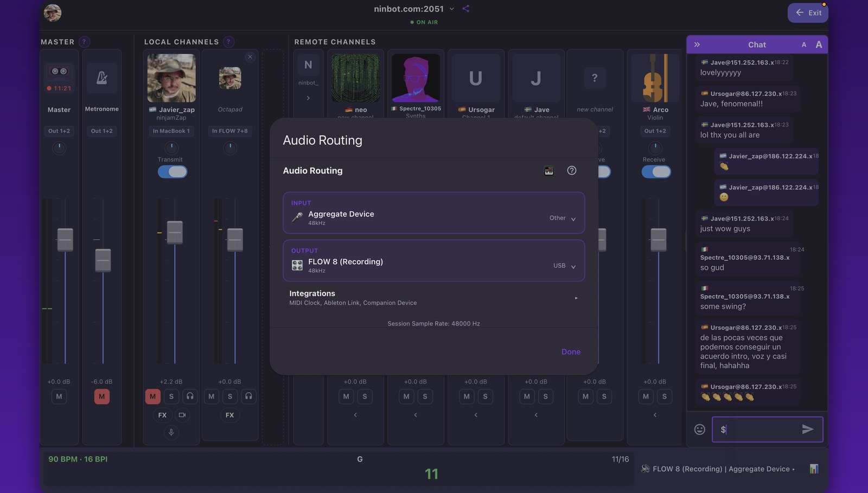
Task: Open the server dropdown next to ninbot.com:2051
Action: click(x=452, y=9)
